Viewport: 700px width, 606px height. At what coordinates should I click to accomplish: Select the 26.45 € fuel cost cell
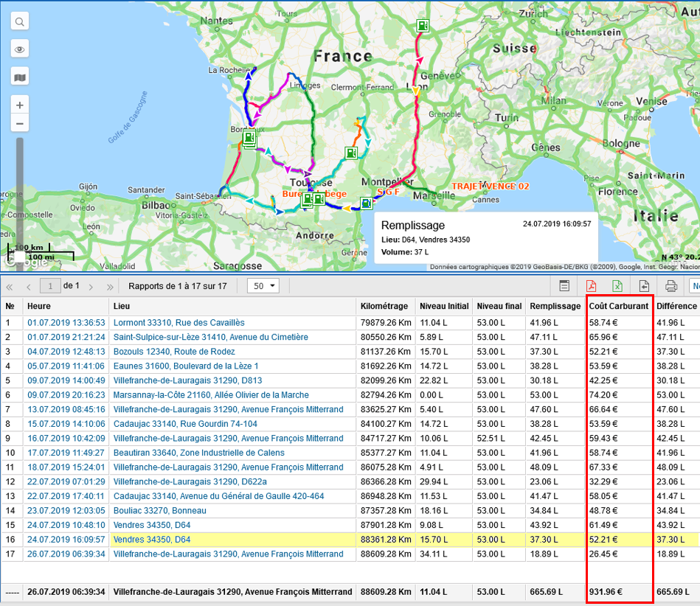(x=618, y=554)
